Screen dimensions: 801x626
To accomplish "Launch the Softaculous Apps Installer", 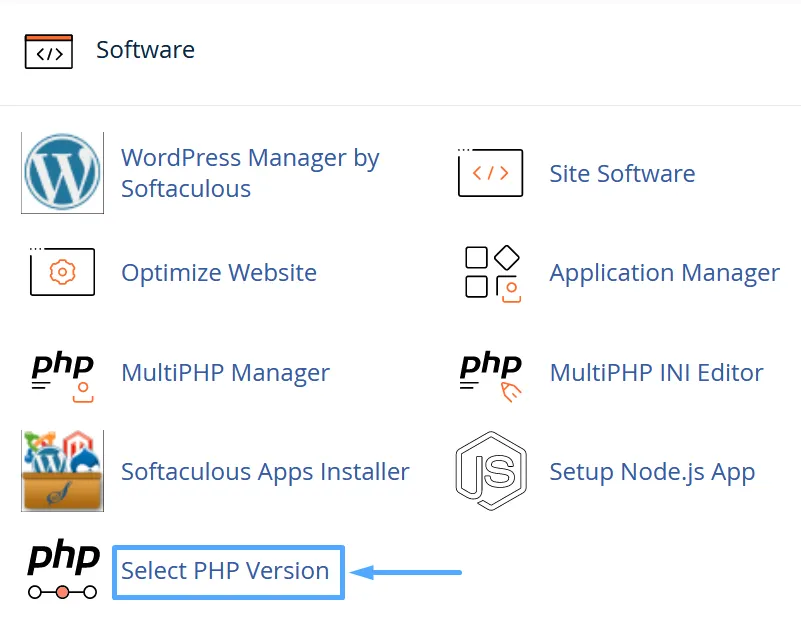I will [x=264, y=471].
